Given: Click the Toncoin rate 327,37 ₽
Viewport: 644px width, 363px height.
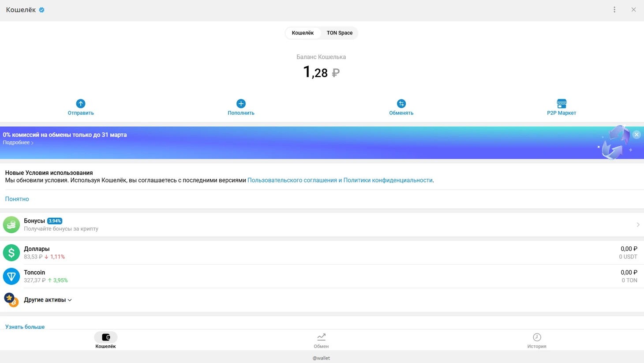Looking at the screenshot, I should pos(35,280).
